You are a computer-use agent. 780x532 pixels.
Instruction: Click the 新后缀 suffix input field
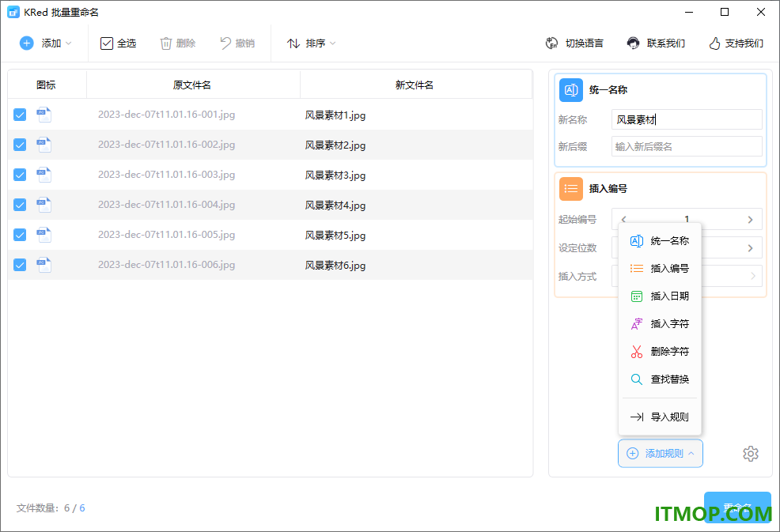(687, 147)
